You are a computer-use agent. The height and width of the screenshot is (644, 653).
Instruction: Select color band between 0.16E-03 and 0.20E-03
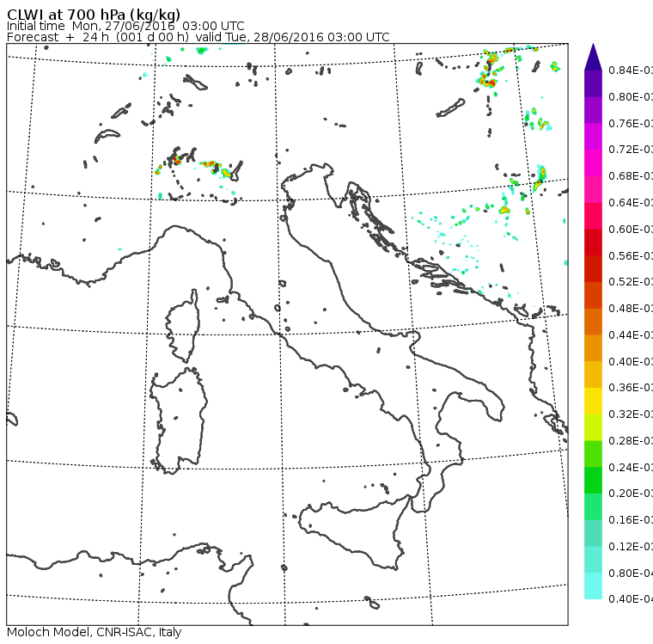pos(593,507)
